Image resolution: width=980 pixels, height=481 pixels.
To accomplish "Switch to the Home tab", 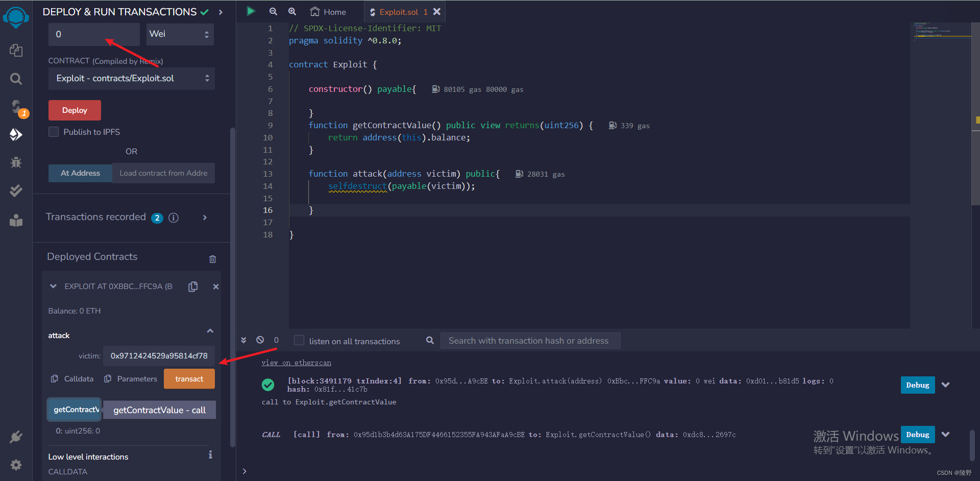I will click(328, 12).
